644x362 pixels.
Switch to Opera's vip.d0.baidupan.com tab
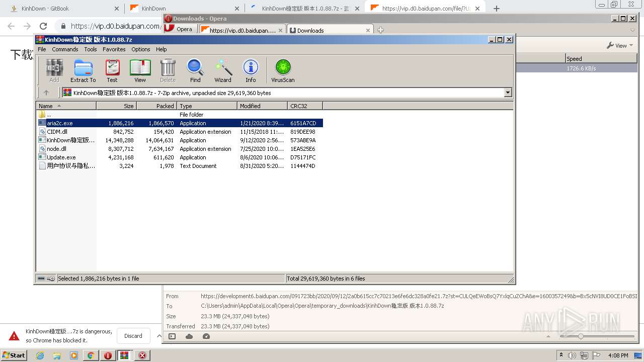[x=243, y=30]
